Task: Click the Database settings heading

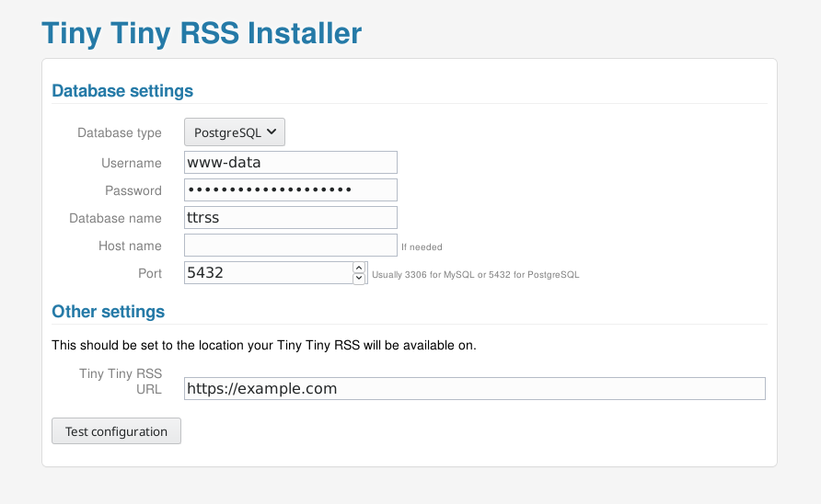Action: 122,91
